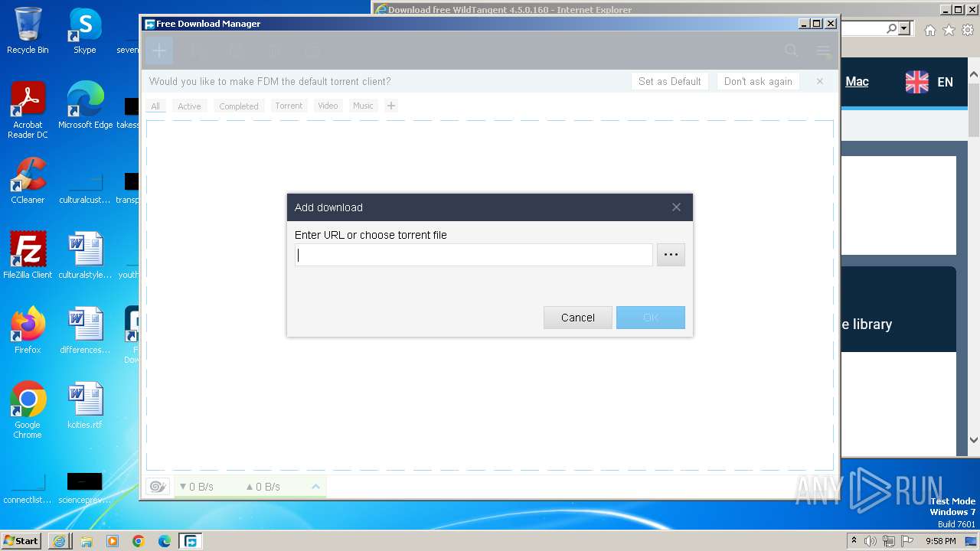Open Firefox desktop shortcut
The height and width of the screenshot is (551, 980).
(28, 331)
